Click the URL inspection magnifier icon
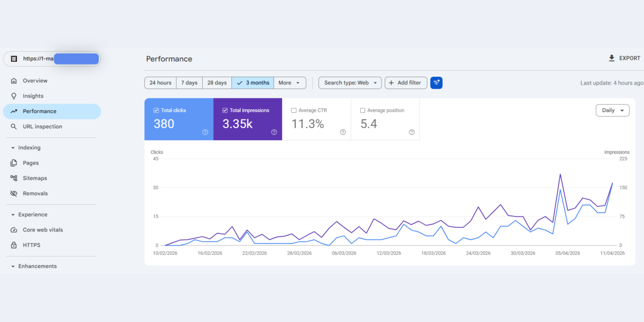Screen dimensions: 644x322 point(14,127)
